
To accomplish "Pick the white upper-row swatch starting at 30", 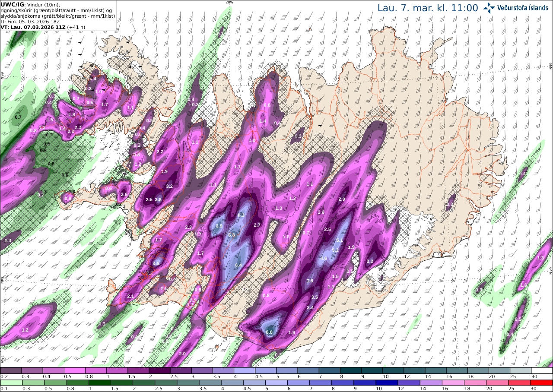I will (542, 370).
